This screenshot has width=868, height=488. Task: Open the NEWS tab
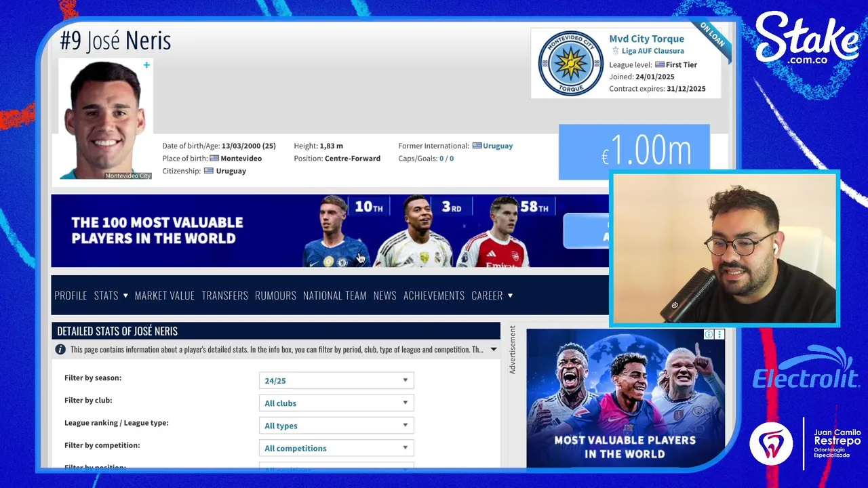click(x=385, y=296)
